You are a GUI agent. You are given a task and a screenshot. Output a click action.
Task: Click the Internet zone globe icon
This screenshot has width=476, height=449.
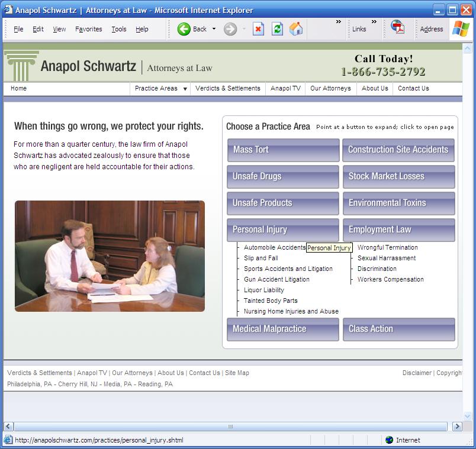click(x=389, y=440)
